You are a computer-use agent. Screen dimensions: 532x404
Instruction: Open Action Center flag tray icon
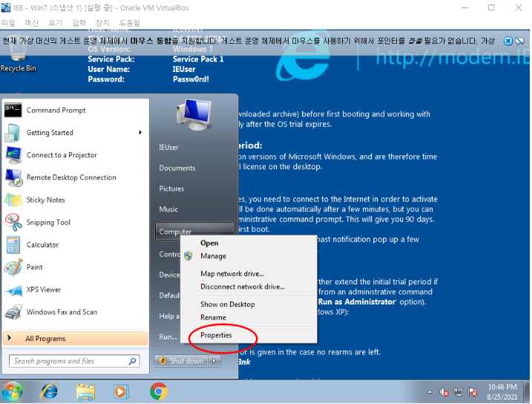tap(473, 392)
